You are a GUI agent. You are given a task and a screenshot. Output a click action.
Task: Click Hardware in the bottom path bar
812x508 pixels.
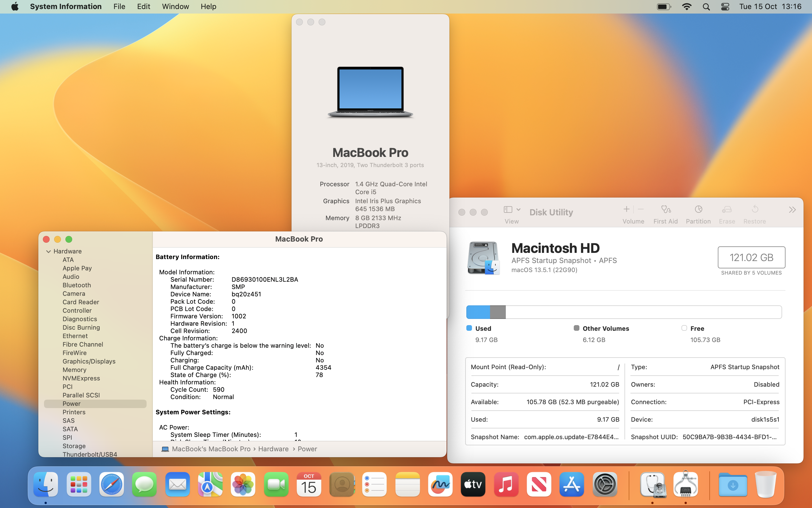tap(273, 449)
